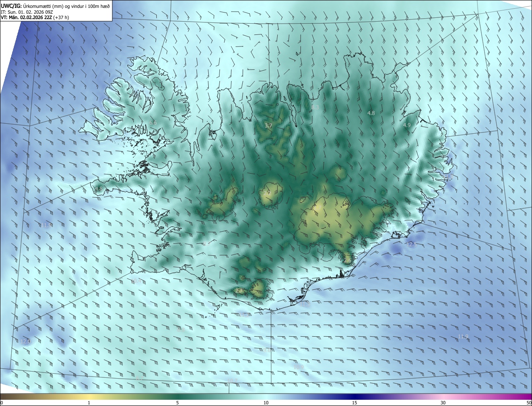Click the '9.6' value south of Iceland
This screenshot has height=406, width=532.
tap(266, 350)
